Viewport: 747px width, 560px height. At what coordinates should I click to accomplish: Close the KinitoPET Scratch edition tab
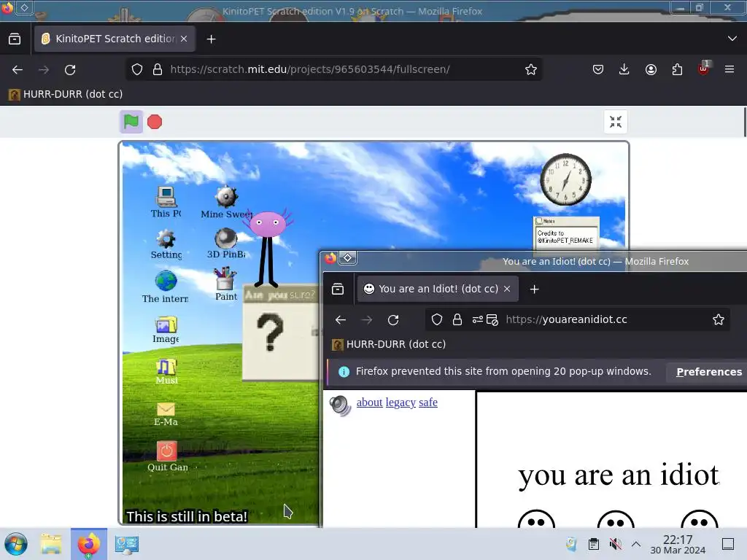tap(184, 39)
